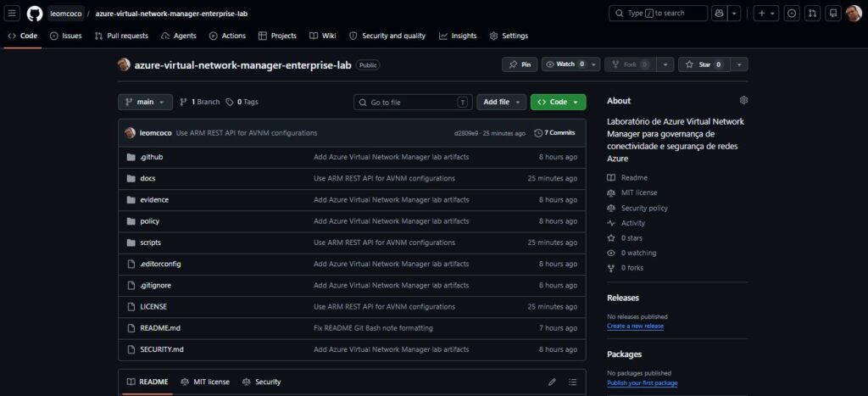Edit the README with the pencil icon
This screenshot has height=396, width=868.
click(552, 382)
